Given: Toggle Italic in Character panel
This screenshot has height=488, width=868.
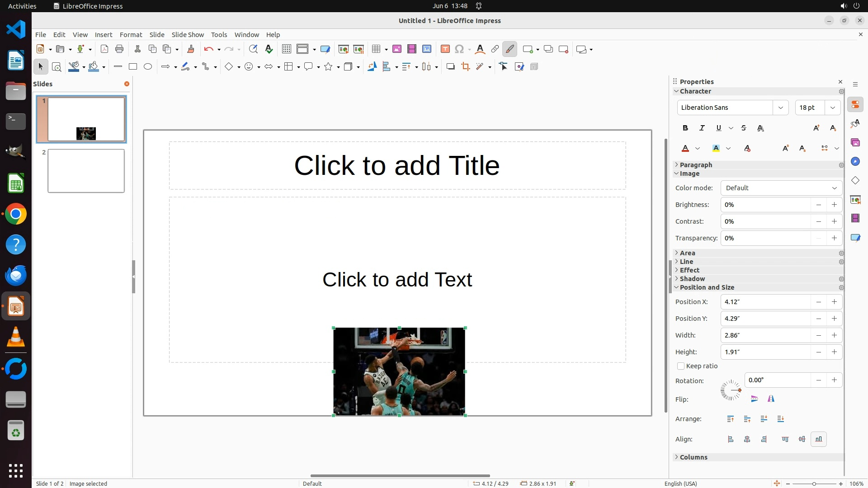Looking at the screenshot, I should click(702, 128).
